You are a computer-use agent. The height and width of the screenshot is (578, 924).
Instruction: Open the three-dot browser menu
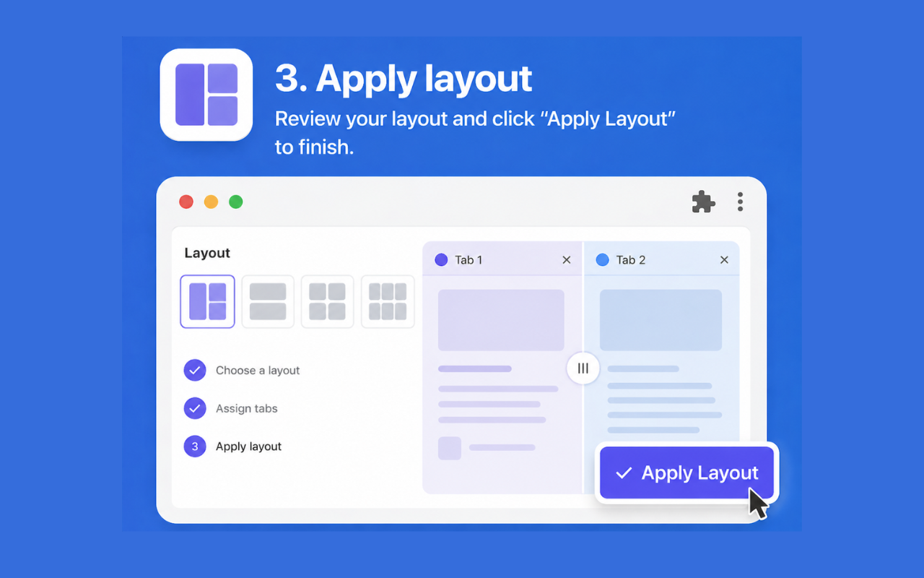pyautogui.click(x=740, y=202)
